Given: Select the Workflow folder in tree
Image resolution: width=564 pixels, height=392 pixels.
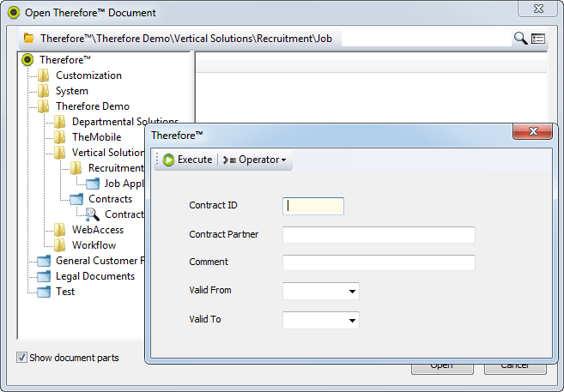Looking at the screenshot, I should [x=94, y=245].
